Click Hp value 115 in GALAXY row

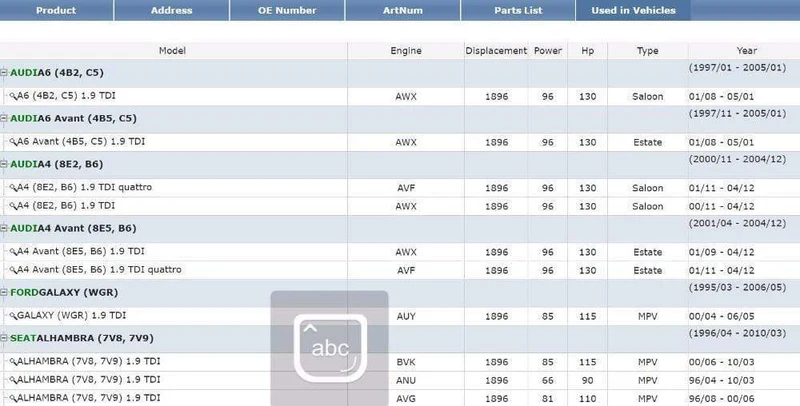[x=588, y=316]
